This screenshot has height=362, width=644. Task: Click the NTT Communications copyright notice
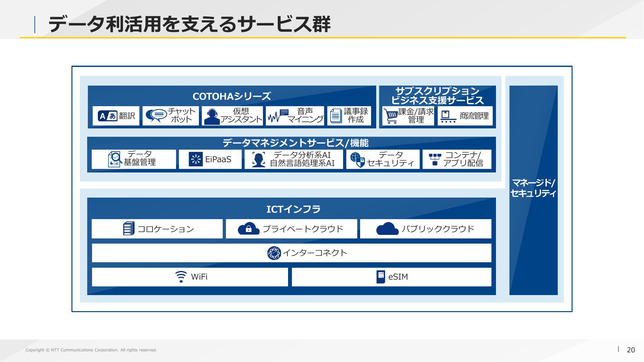(91, 350)
